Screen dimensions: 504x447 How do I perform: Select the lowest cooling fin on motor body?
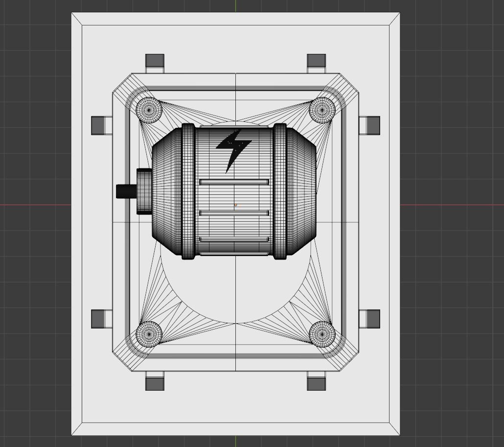click(x=234, y=239)
